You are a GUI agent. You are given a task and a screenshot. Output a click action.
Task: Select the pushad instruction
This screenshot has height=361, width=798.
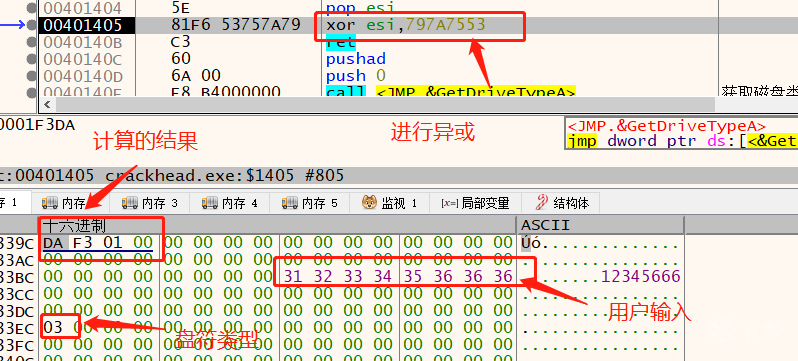(x=356, y=59)
